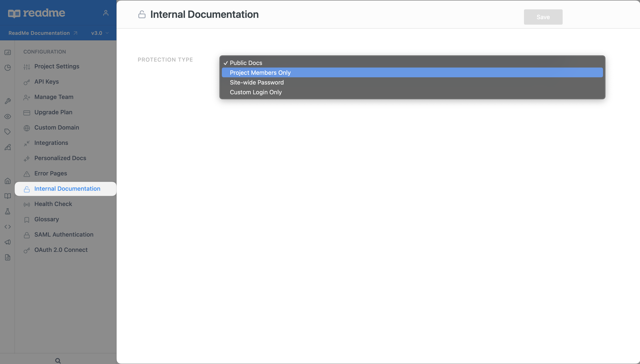Click the eye icon in left rail
The width and height of the screenshot is (640, 364).
click(x=7, y=117)
